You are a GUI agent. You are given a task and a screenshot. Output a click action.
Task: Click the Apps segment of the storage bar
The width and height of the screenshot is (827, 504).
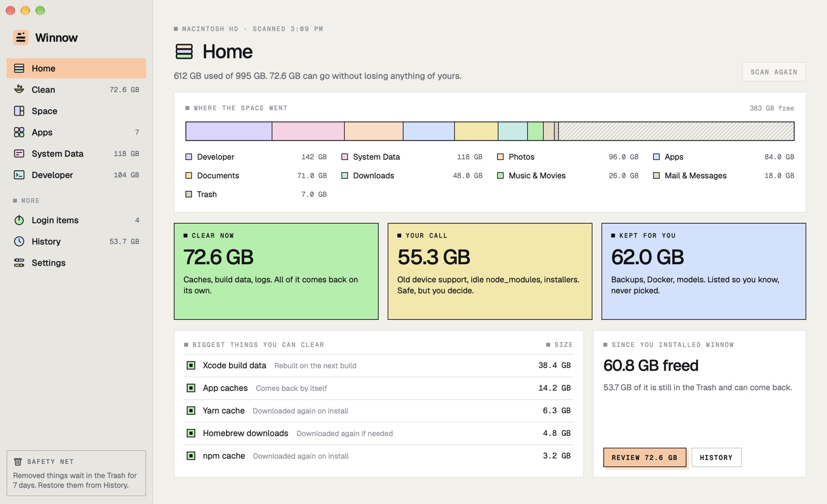[428, 131]
